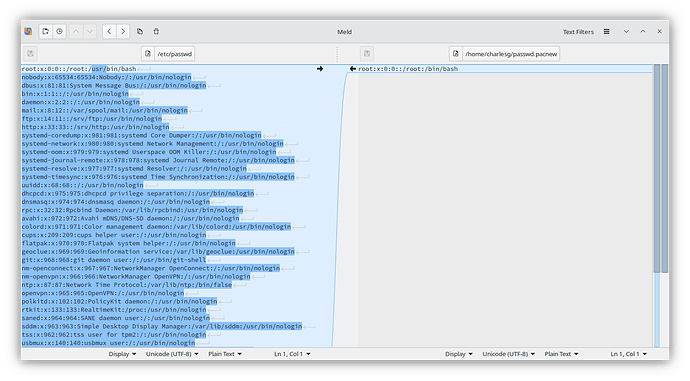Click the root:x:0:0 line in the right pane
Image resolution: width=690 pixels, height=381 pixels.
pyautogui.click(x=408, y=69)
